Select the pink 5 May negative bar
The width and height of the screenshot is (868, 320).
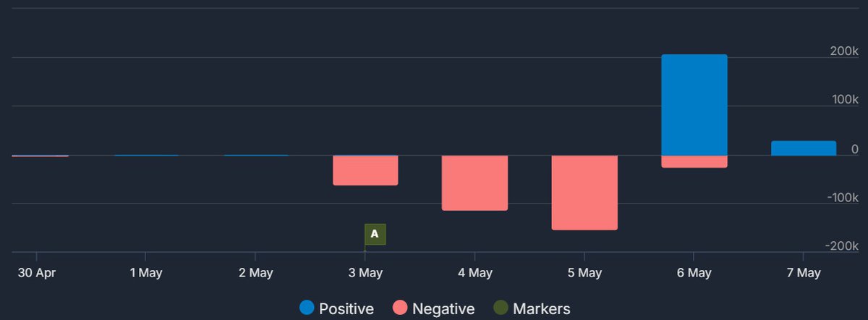point(584,193)
